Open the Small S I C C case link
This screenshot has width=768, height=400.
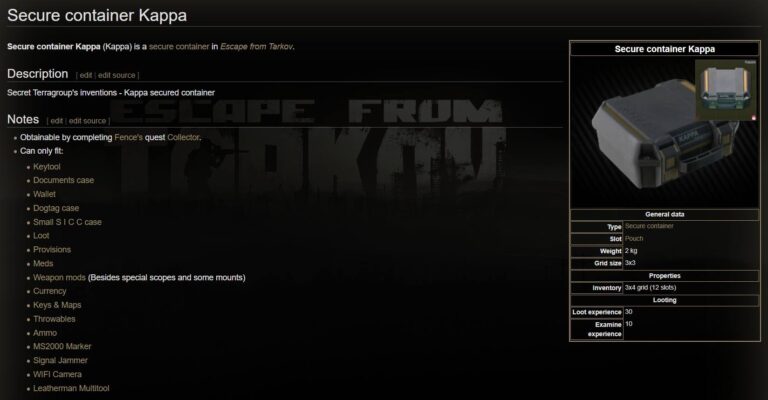[x=68, y=222]
